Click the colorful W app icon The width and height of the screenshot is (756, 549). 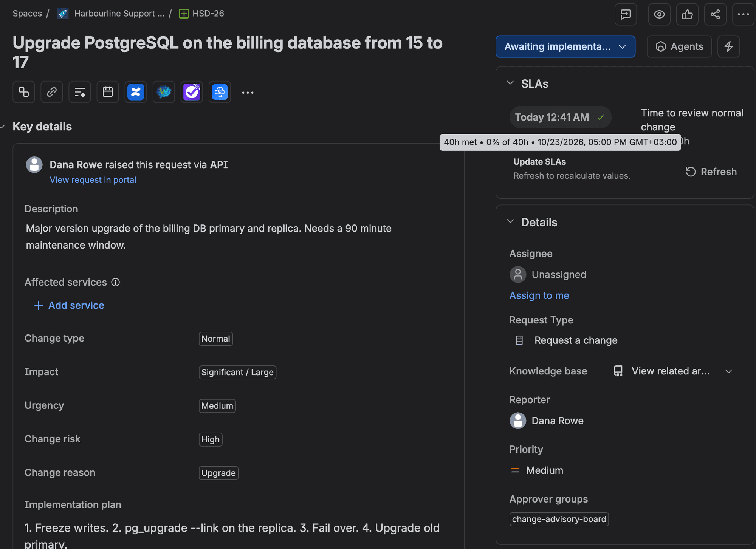(x=164, y=92)
